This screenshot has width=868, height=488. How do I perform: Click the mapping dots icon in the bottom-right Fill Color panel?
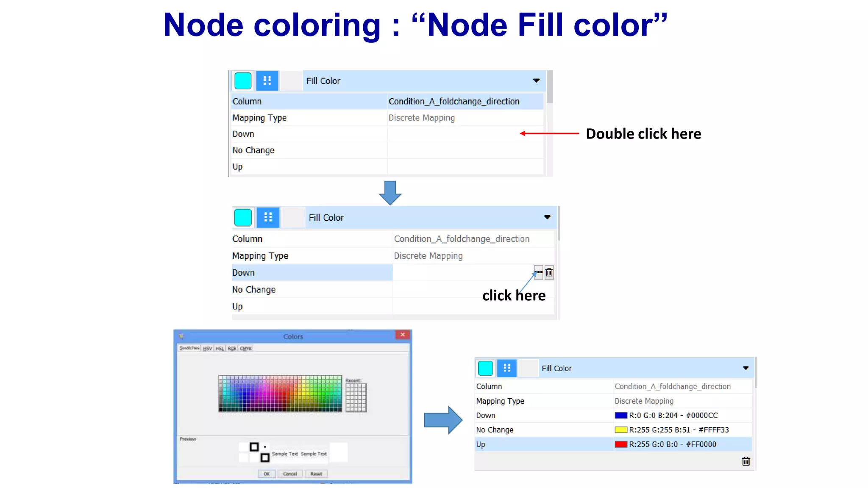tap(507, 368)
